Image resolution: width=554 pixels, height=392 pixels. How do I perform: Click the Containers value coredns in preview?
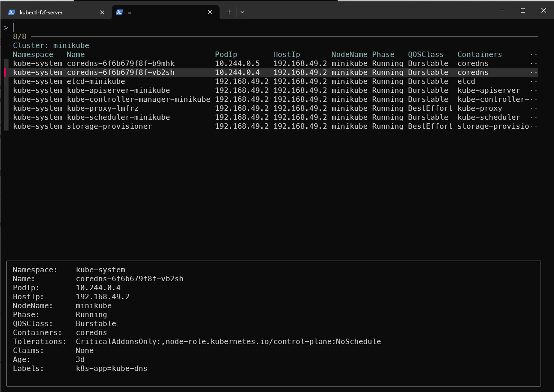point(92,332)
